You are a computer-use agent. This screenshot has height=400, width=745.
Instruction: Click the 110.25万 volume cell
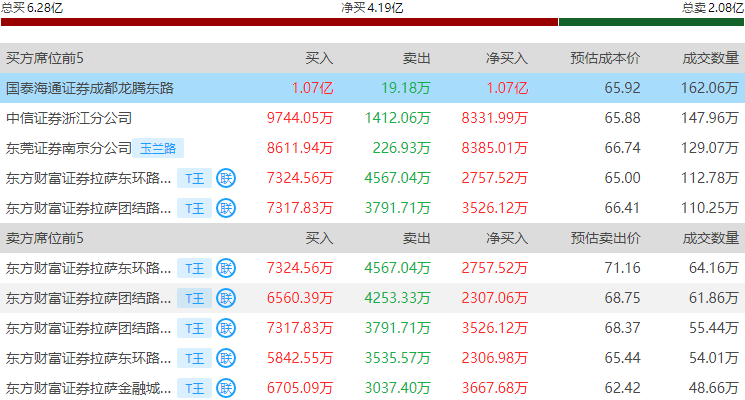coord(710,208)
